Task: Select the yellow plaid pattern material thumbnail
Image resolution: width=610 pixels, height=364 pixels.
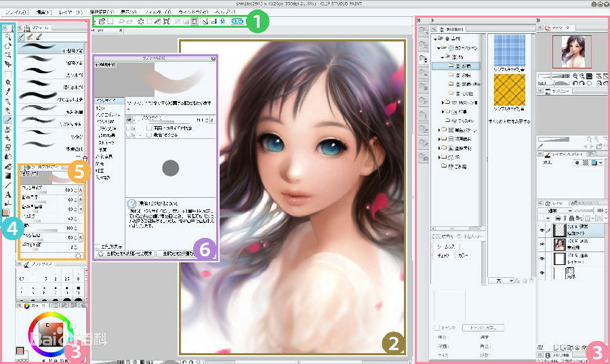Action: click(508, 88)
